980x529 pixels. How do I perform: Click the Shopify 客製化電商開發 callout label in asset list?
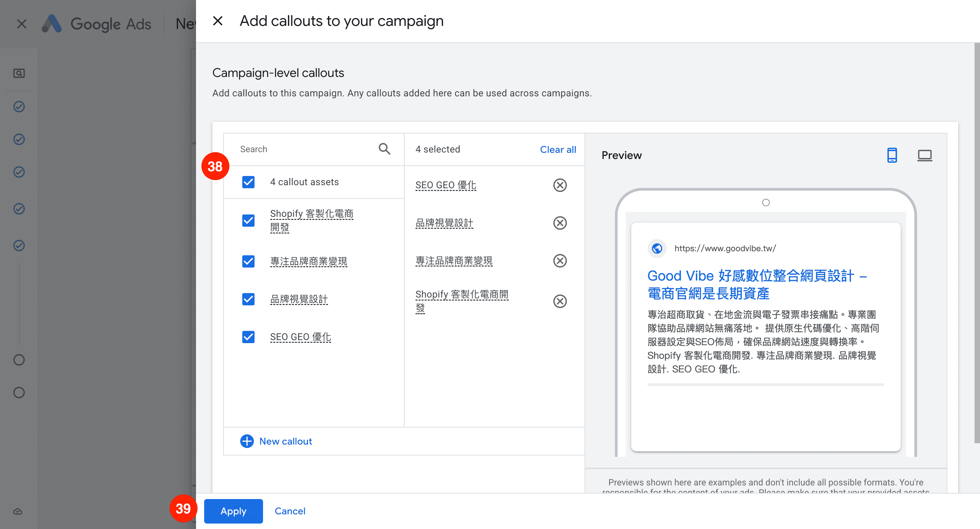click(312, 220)
